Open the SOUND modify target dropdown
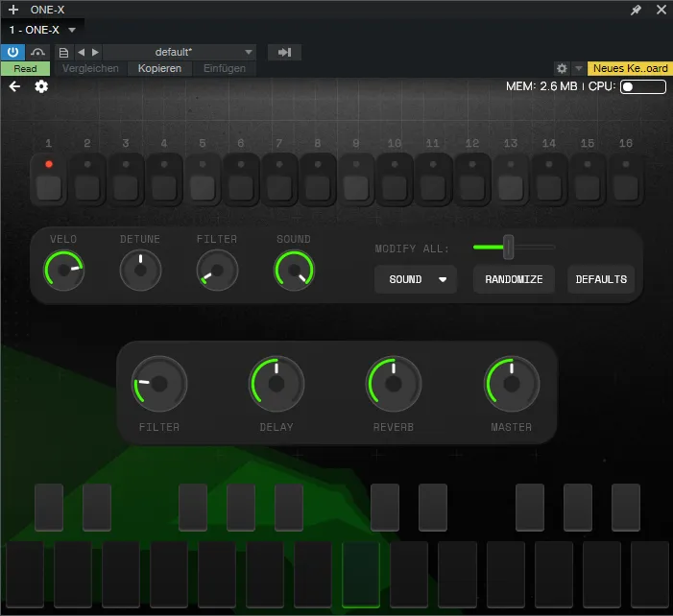 [416, 279]
